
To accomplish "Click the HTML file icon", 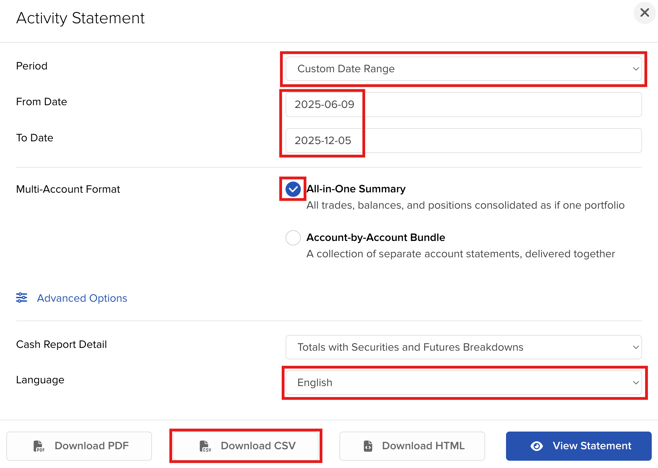I will pos(367,446).
